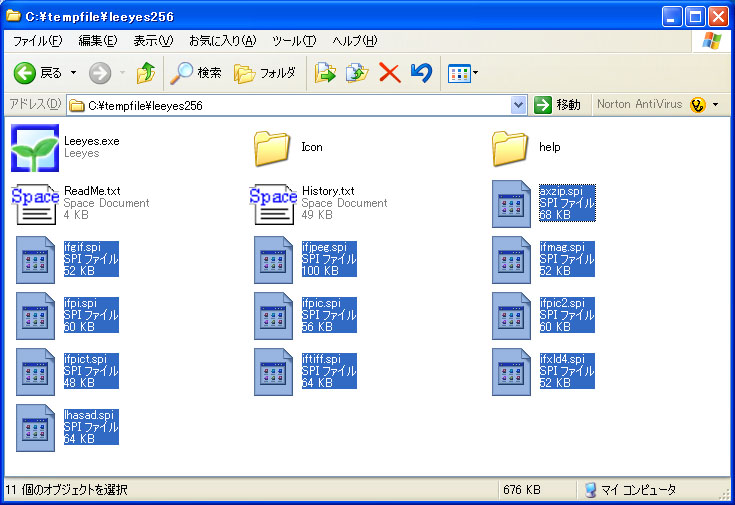
Task: Click the ifjpeg.spi file name label
Action: [x=324, y=247]
